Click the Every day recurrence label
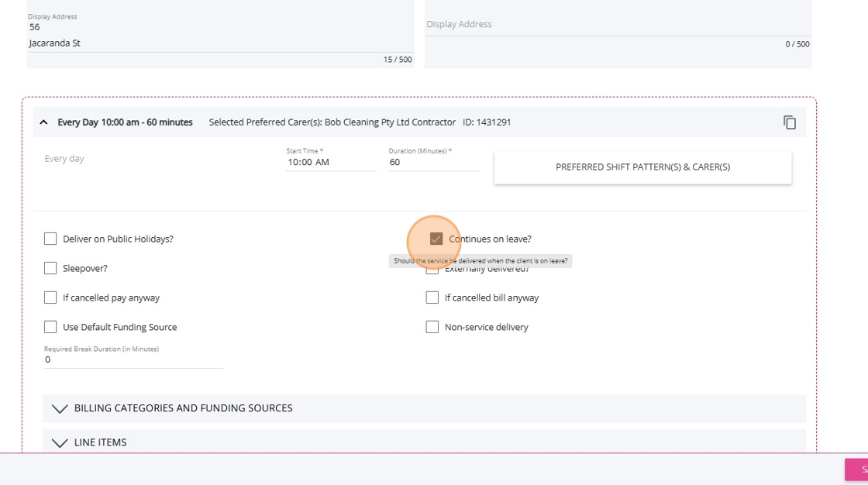The height and width of the screenshot is (485, 868). [x=64, y=159]
